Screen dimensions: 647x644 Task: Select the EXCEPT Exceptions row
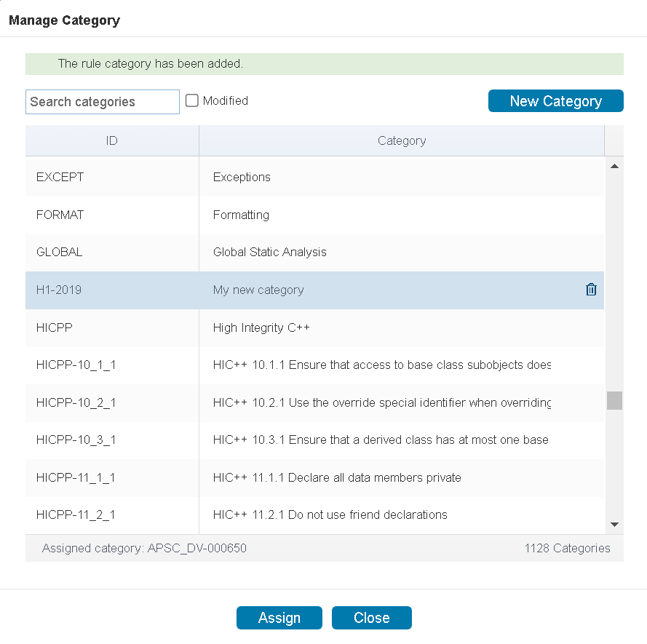(x=315, y=178)
